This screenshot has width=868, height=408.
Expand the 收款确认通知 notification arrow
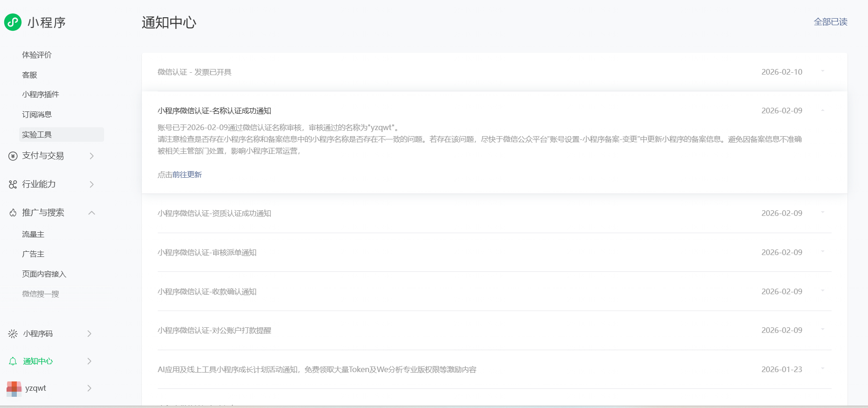tap(823, 291)
